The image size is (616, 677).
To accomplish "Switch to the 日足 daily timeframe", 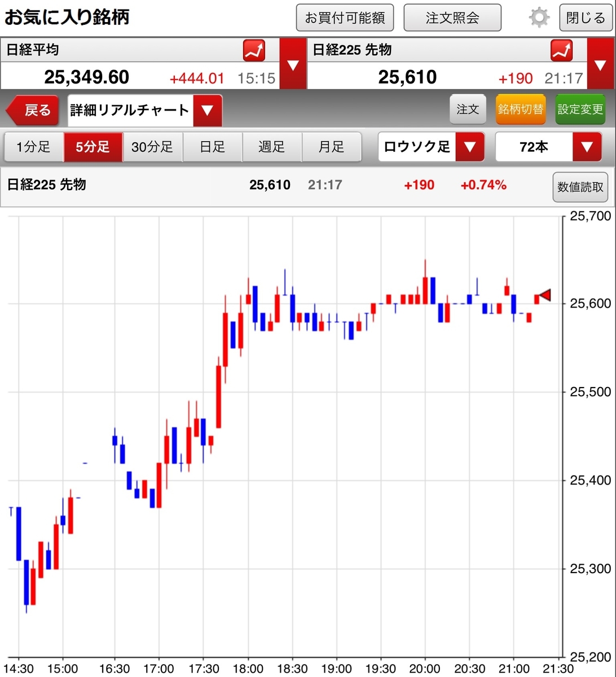I will [x=213, y=147].
